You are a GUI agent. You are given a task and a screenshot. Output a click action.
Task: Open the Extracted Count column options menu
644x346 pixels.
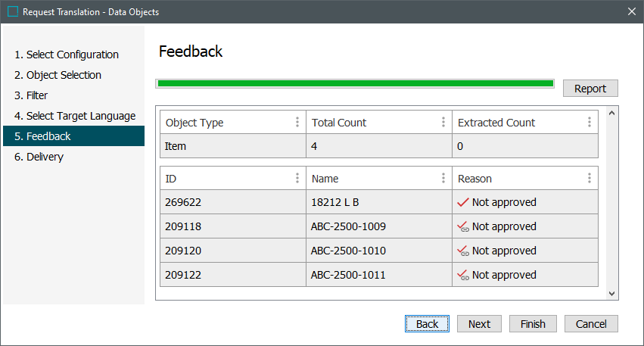pos(590,123)
